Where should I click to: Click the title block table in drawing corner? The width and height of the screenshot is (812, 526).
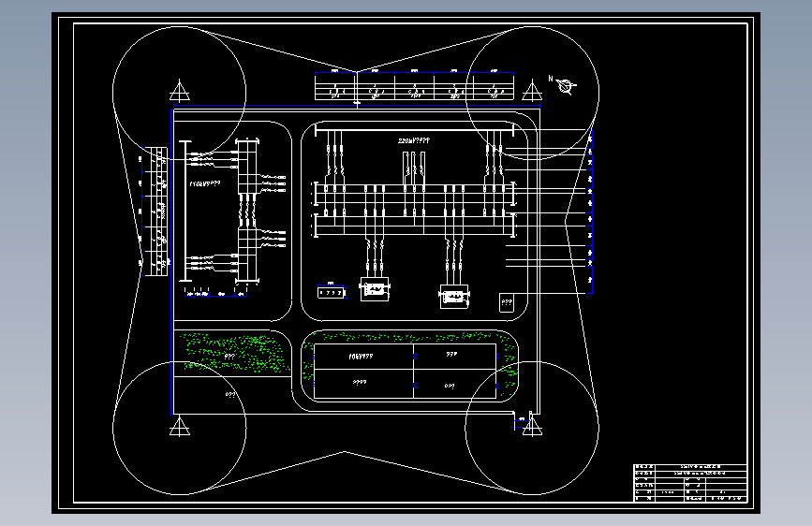[690, 483]
